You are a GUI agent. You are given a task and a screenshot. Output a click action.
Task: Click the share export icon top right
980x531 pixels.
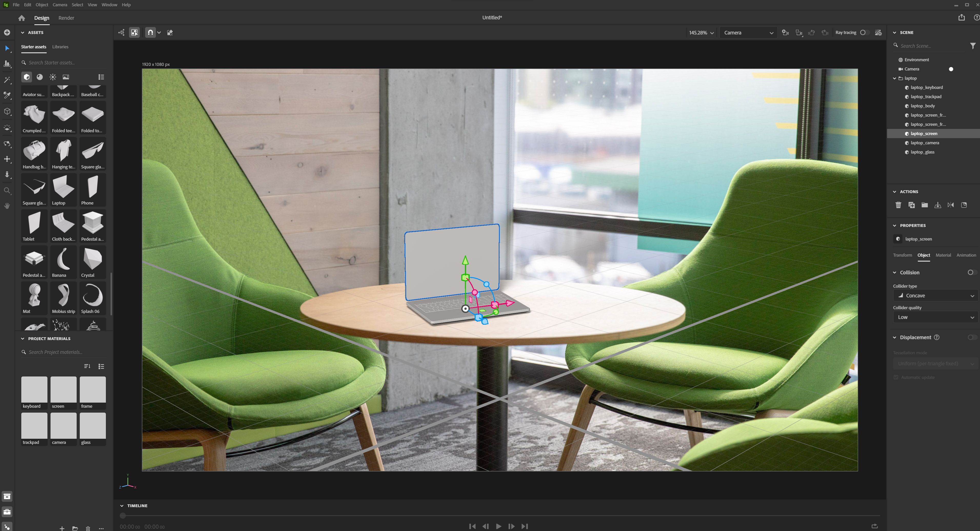961,17
